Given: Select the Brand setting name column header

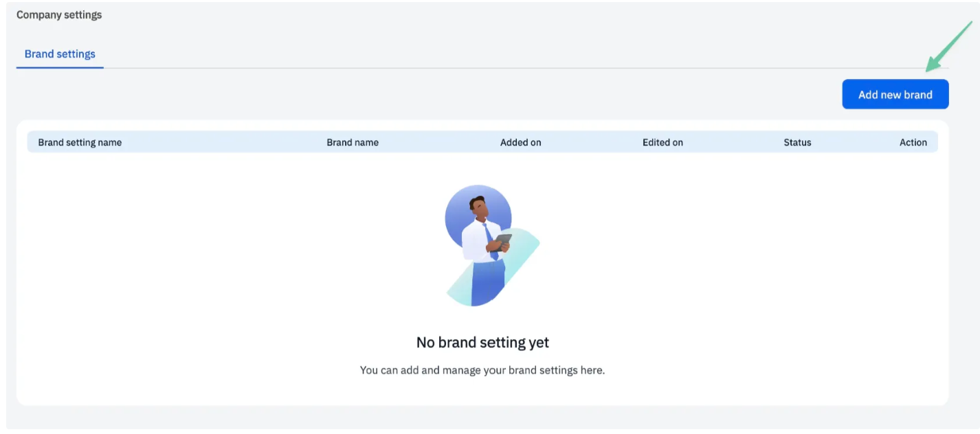Looking at the screenshot, I should [x=80, y=142].
